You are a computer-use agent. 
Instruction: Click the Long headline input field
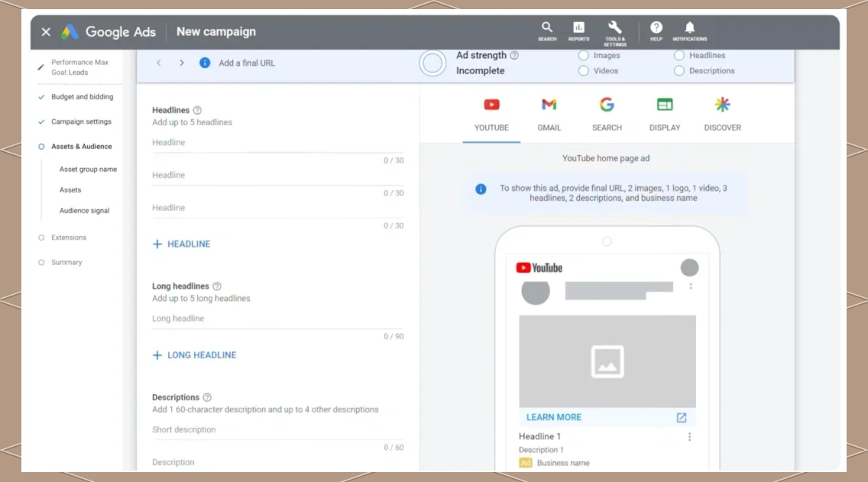click(x=278, y=319)
